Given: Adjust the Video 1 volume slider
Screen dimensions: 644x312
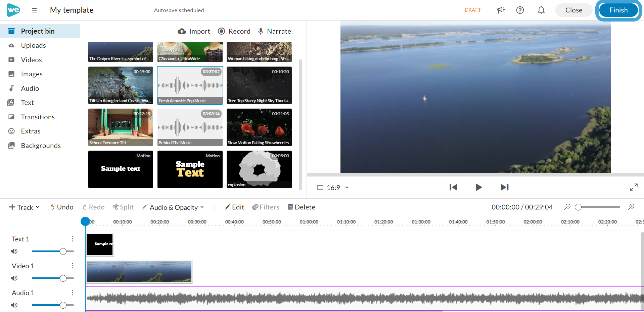Looking at the screenshot, I should tap(62, 278).
